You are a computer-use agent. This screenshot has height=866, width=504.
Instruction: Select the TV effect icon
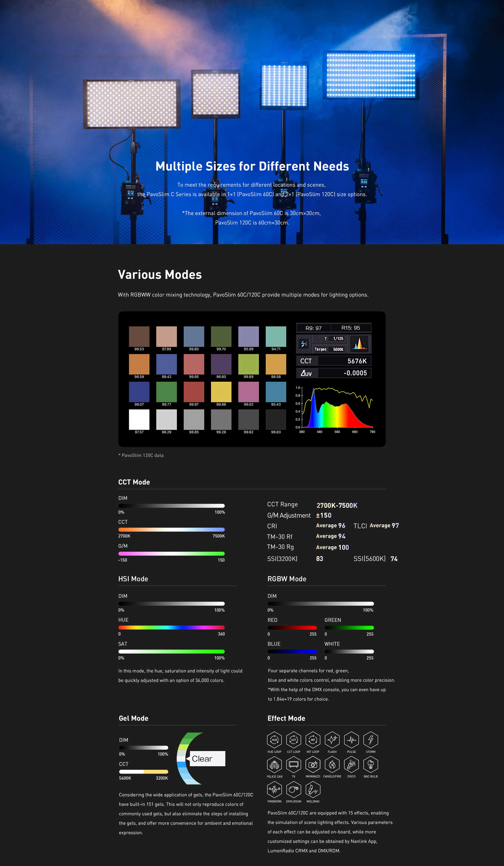(x=294, y=765)
